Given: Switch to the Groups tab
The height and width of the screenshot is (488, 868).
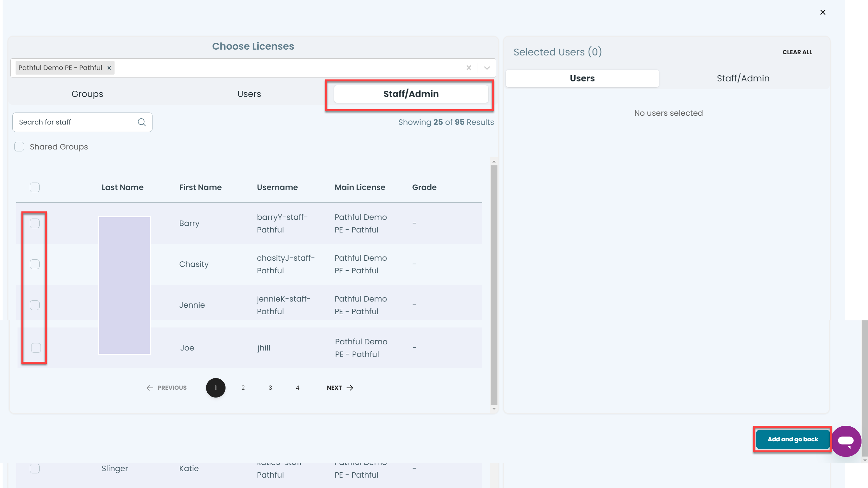Looking at the screenshot, I should click(87, 94).
